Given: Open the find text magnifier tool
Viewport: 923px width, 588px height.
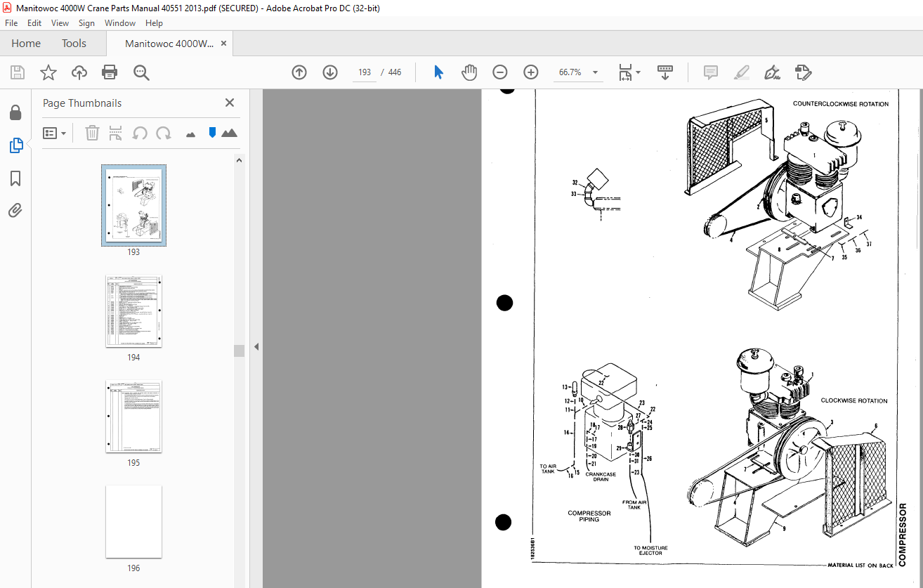Looking at the screenshot, I should 141,72.
